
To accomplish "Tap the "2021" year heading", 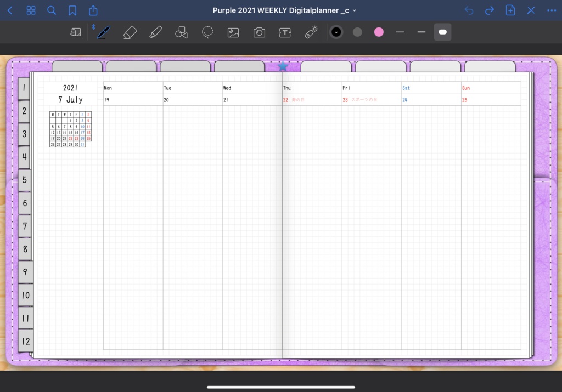I will [70, 88].
